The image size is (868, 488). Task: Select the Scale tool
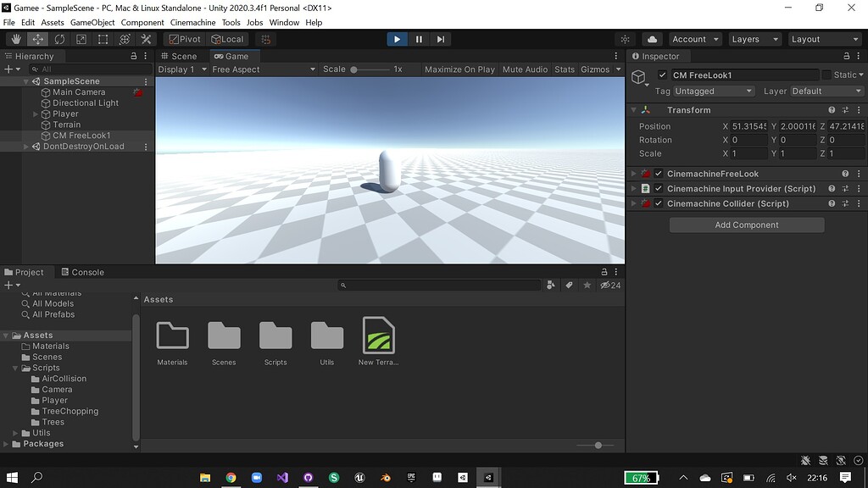click(x=80, y=39)
